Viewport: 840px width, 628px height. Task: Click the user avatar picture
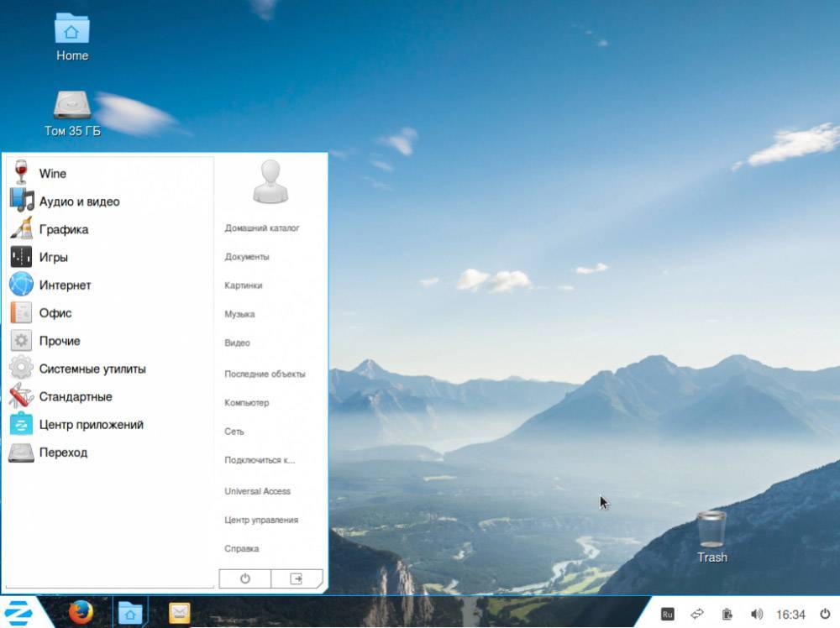[270, 181]
